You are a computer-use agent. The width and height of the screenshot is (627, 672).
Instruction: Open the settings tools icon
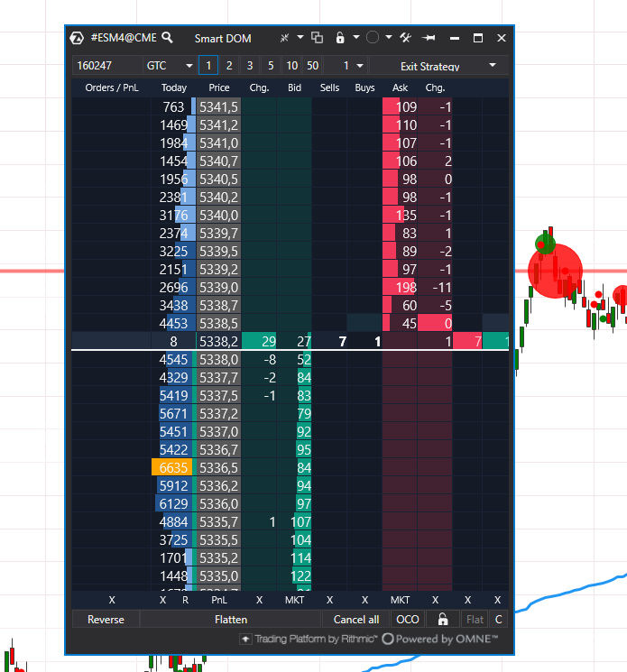[x=405, y=38]
